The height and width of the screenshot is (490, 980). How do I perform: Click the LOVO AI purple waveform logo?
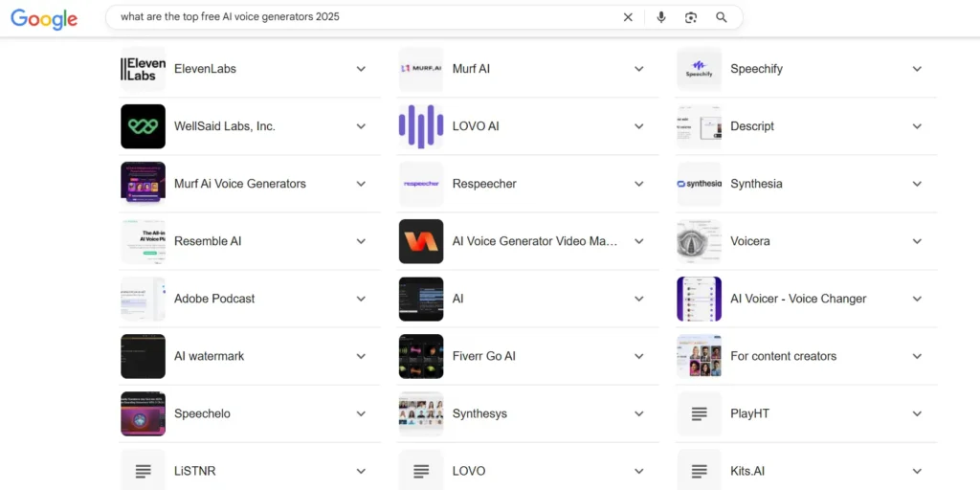click(421, 126)
